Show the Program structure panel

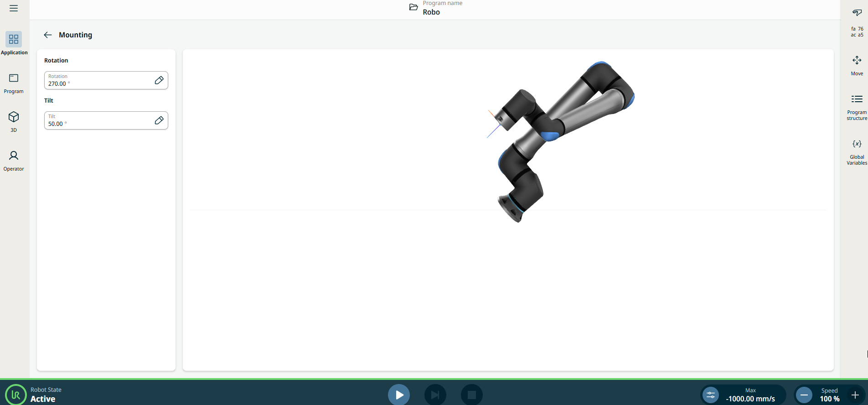pos(857,107)
